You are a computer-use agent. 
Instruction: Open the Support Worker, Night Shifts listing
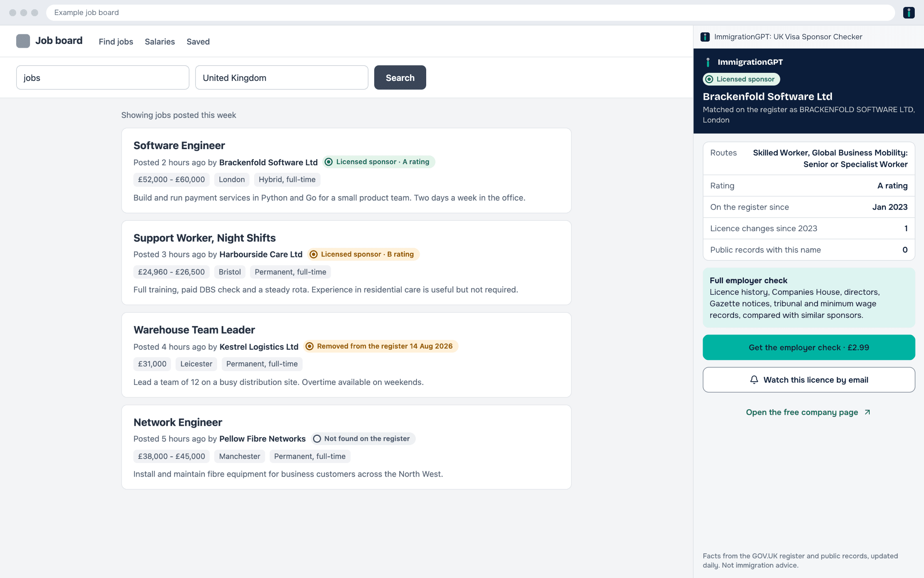[x=204, y=238]
